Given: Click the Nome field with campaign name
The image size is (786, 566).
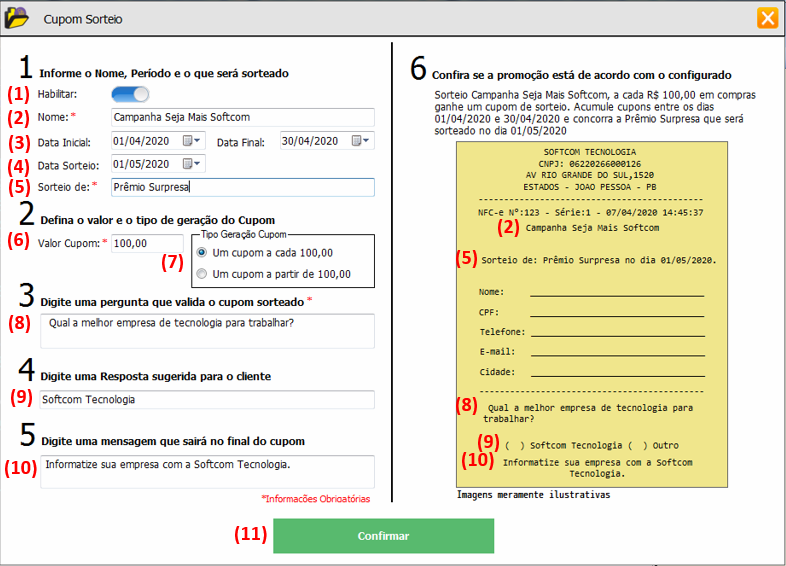Looking at the screenshot, I should click(242, 117).
